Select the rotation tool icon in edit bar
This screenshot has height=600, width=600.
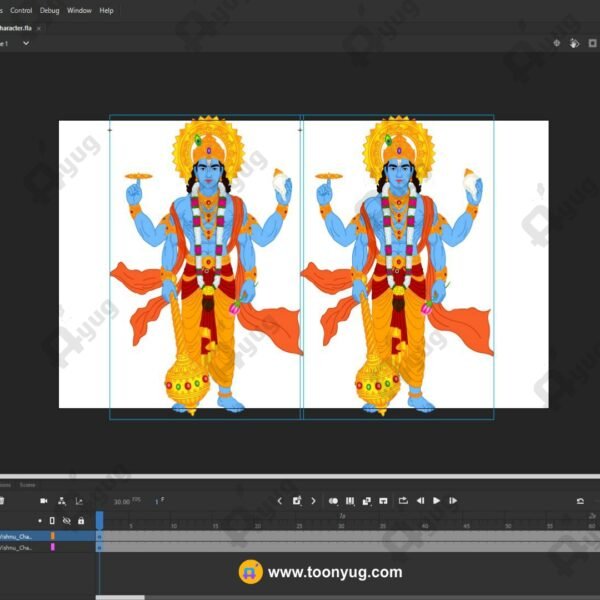click(574, 43)
